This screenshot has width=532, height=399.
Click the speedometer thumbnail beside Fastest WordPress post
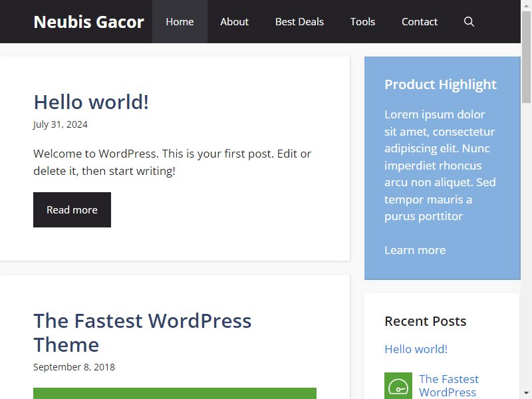coord(398,386)
